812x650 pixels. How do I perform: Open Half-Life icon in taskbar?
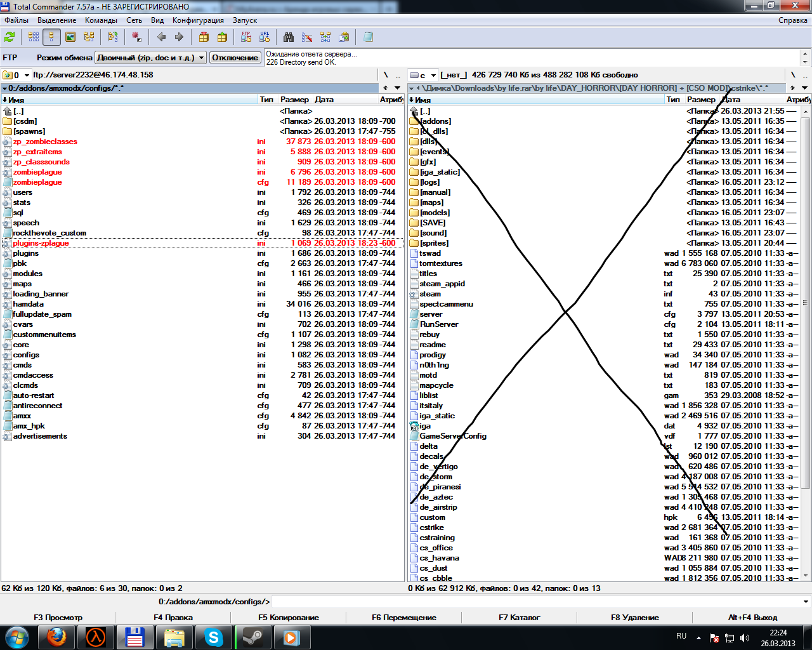[x=96, y=637]
